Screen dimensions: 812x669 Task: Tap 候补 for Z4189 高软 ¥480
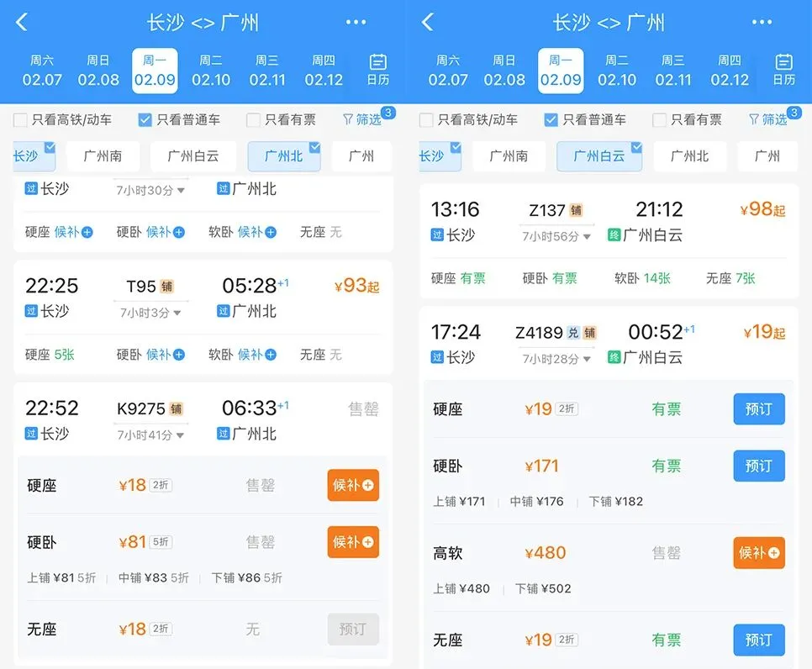click(x=759, y=553)
